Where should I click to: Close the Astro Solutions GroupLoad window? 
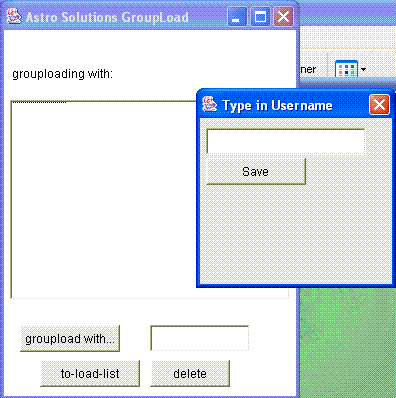[x=283, y=17]
